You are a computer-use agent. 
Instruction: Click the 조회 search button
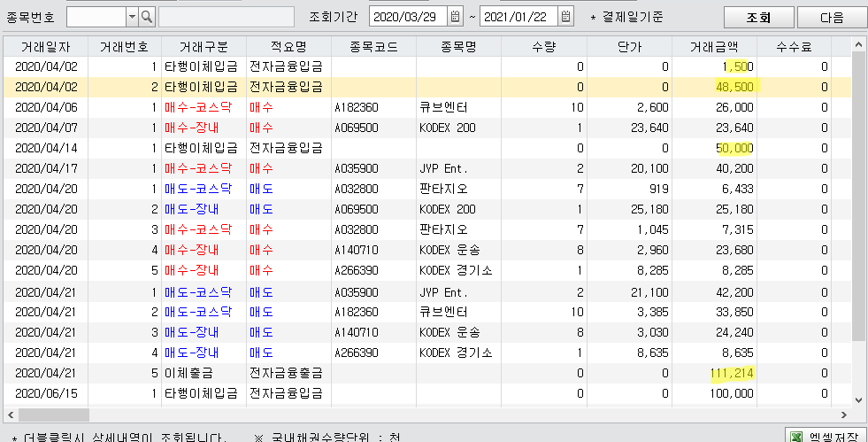tap(758, 17)
